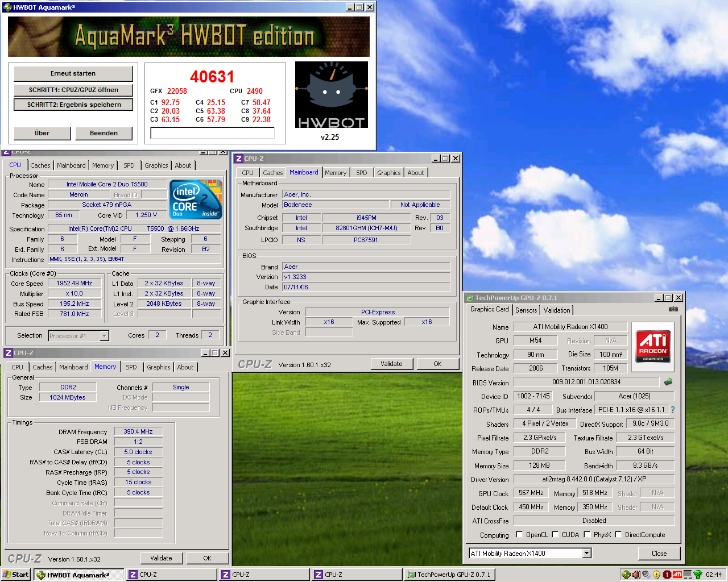Viewport: 728px width, 582px height.
Task: Click the chipset i945PM field
Action: point(366,218)
